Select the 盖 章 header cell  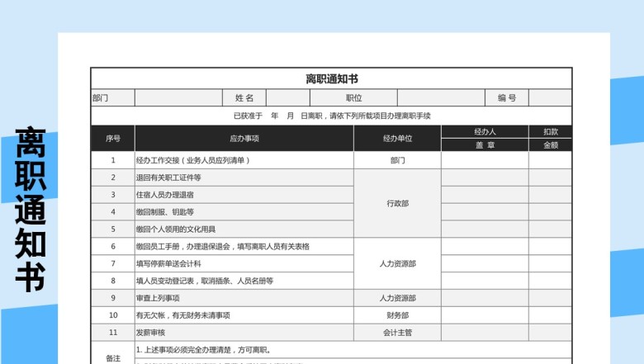point(485,145)
